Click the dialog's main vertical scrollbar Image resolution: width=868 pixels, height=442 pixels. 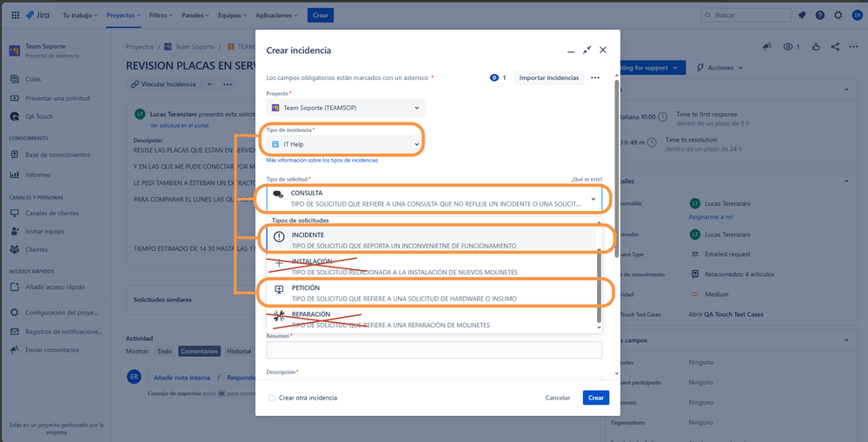(x=617, y=168)
